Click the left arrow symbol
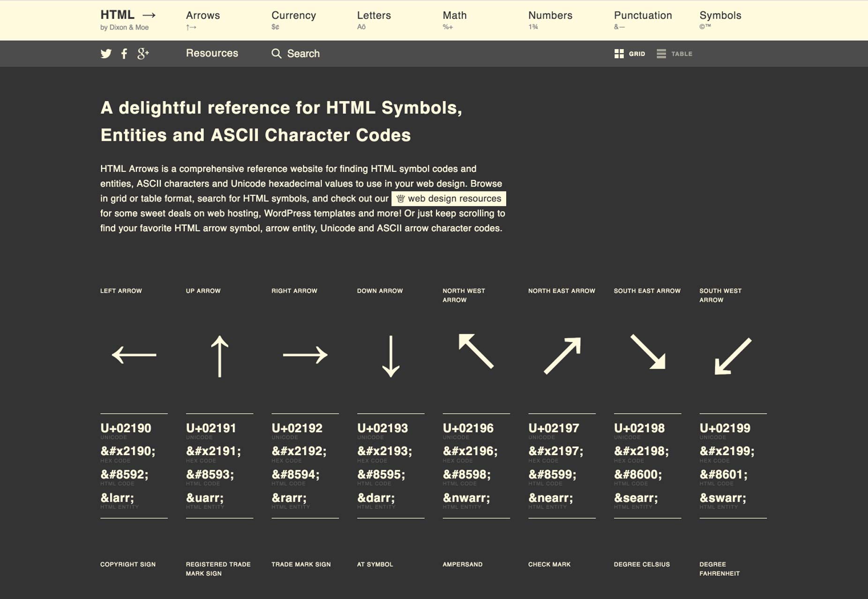This screenshot has height=599, width=868. pos(134,355)
